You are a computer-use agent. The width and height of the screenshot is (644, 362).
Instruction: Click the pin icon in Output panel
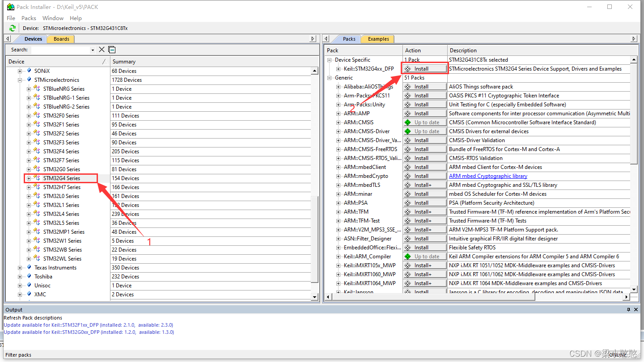[x=628, y=309]
